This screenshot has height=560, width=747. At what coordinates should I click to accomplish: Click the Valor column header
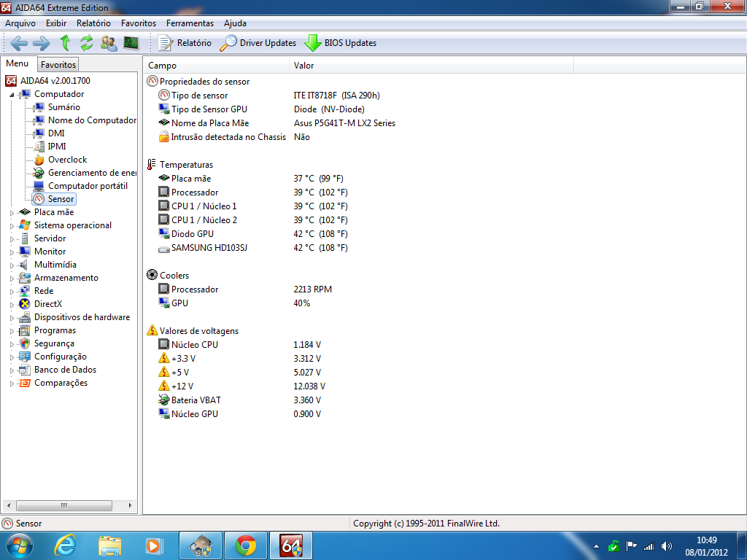tap(431, 66)
